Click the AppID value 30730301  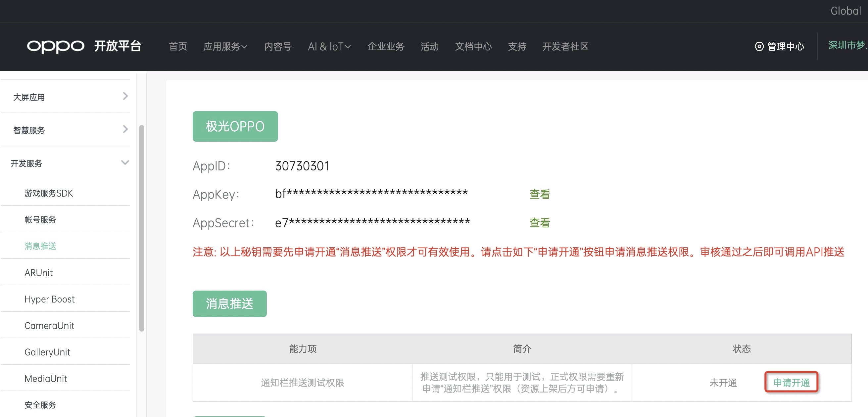pyautogui.click(x=302, y=166)
